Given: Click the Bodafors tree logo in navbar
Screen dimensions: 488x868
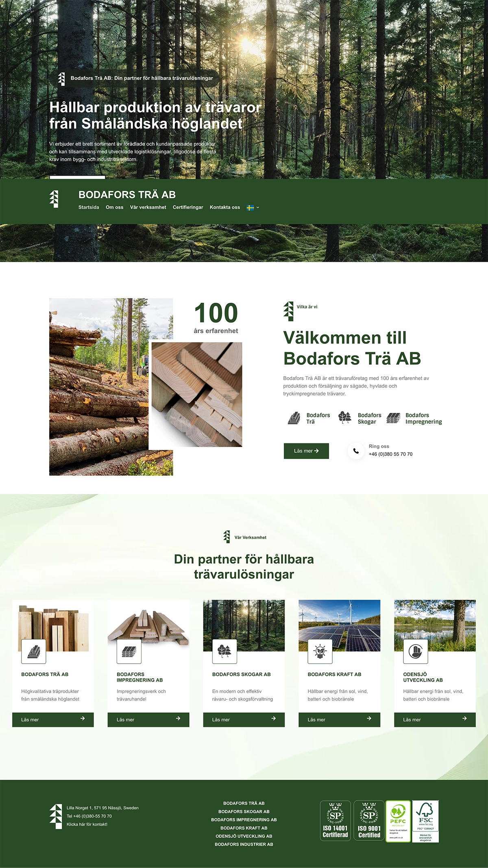Looking at the screenshot, I should [54, 199].
